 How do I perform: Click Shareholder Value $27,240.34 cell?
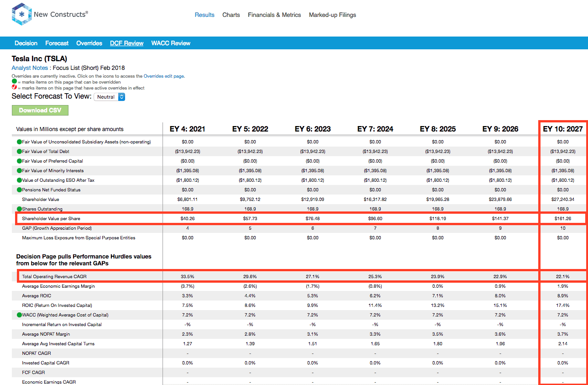click(x=563, y=199)
